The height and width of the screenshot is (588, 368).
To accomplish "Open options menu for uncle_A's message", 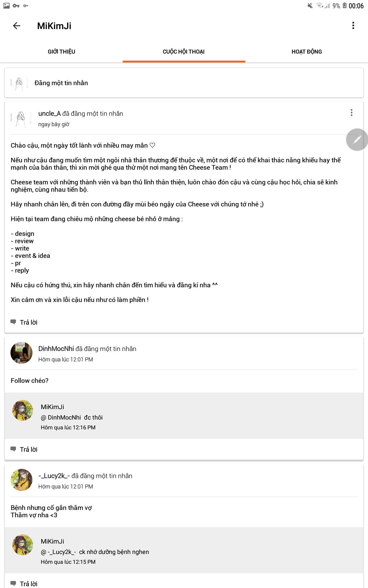I will click(x=351, y=113).
